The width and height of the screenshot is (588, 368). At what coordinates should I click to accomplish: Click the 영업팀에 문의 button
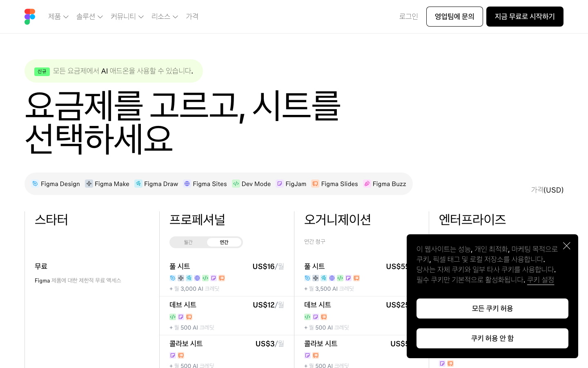click(x=454, y=16)
